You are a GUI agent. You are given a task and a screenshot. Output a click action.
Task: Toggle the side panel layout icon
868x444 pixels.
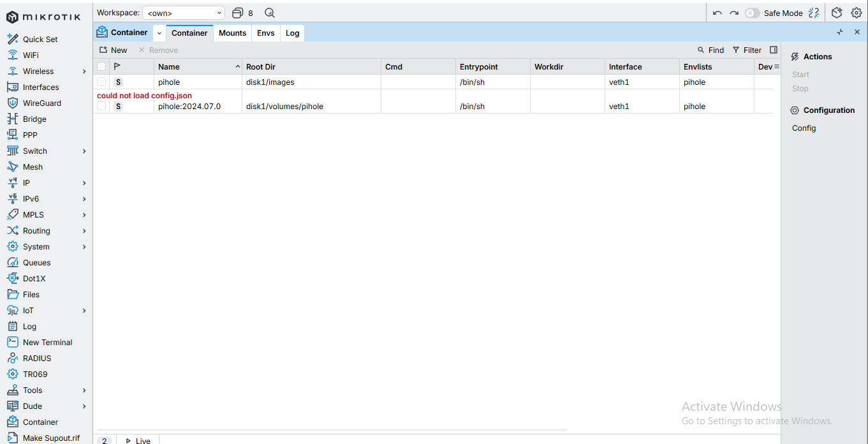[x=774, y=50]
